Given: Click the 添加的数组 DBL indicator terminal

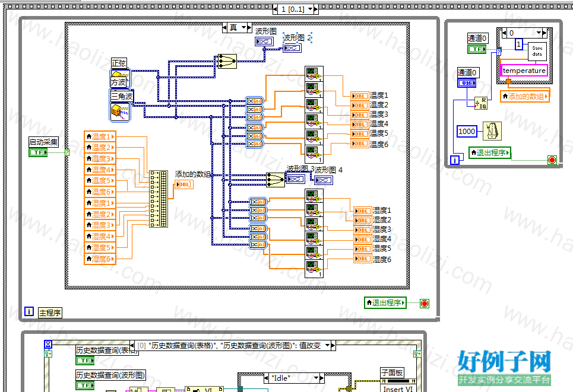Looking at the screenshot, I should point(184,184).
